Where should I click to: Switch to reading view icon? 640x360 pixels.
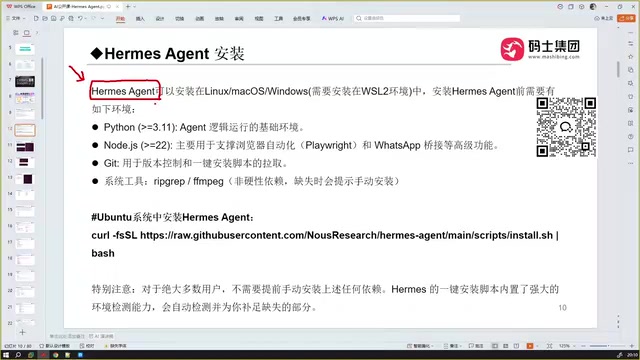point(517,346)
